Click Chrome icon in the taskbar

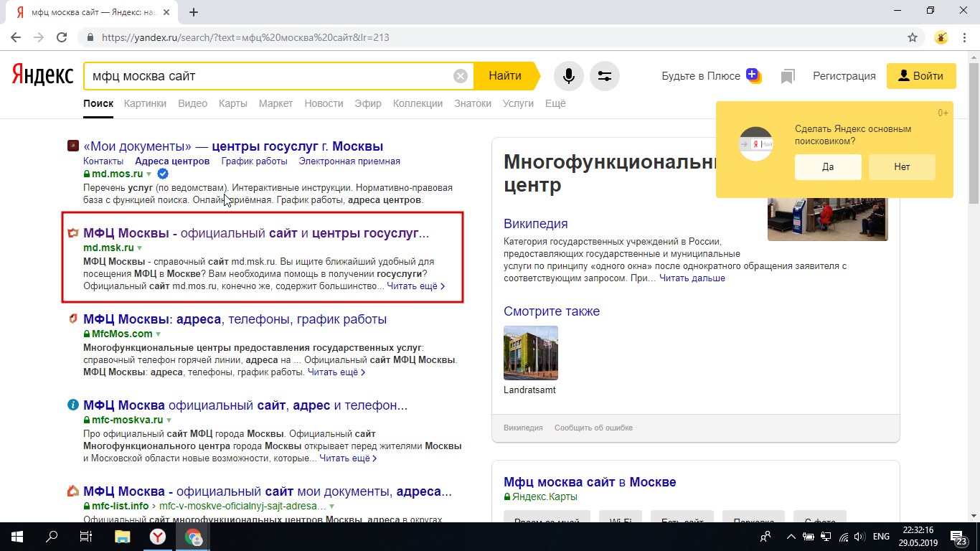(194, 536)
